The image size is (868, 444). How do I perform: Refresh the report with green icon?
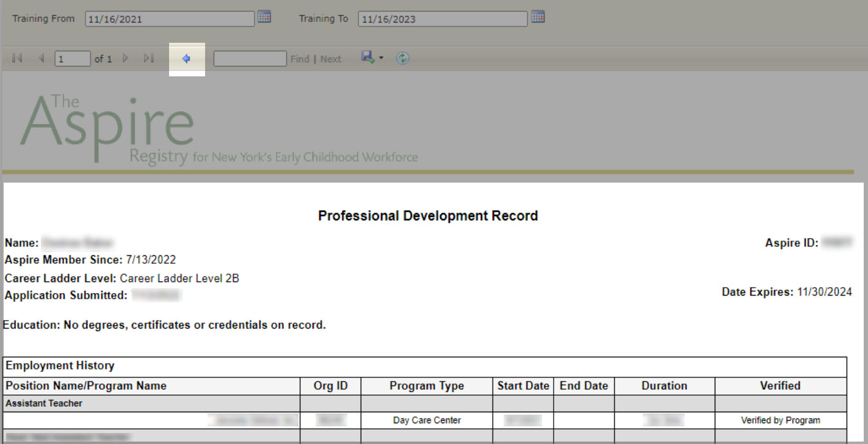pyautogui.click(x=402, y=59)
